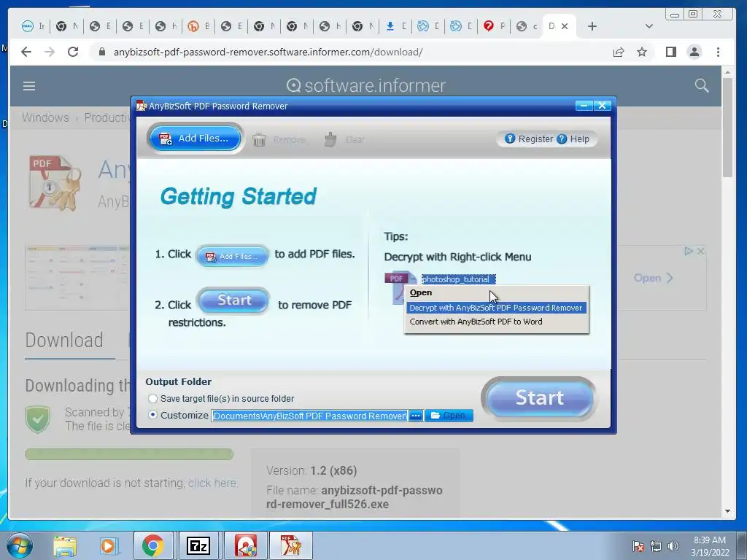Close the advertisement with X icon
747x560 pixels.
[700, 251]
